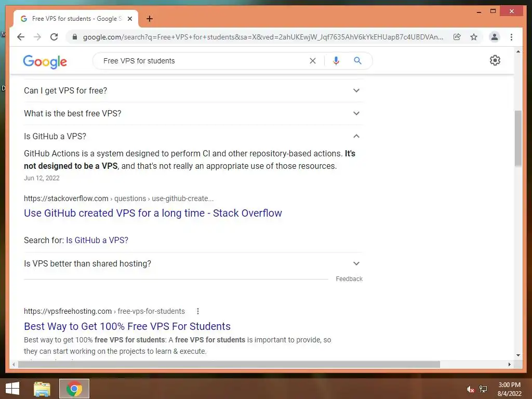Click the scroll down arrow

click(x=518, y=355)
